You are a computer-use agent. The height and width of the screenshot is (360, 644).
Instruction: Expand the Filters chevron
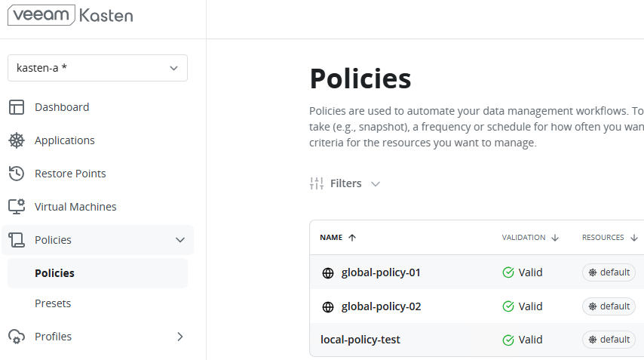click(x=376, y=183)
